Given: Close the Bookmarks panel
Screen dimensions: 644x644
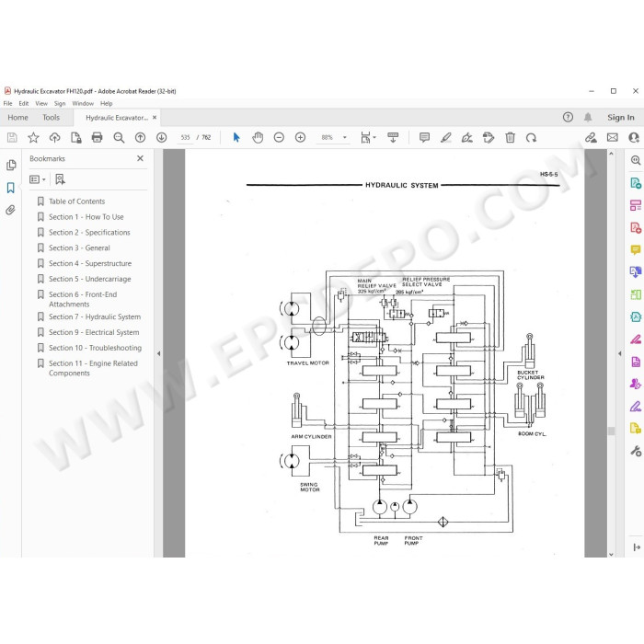Looking at the screenshot, I should (140, 158).
